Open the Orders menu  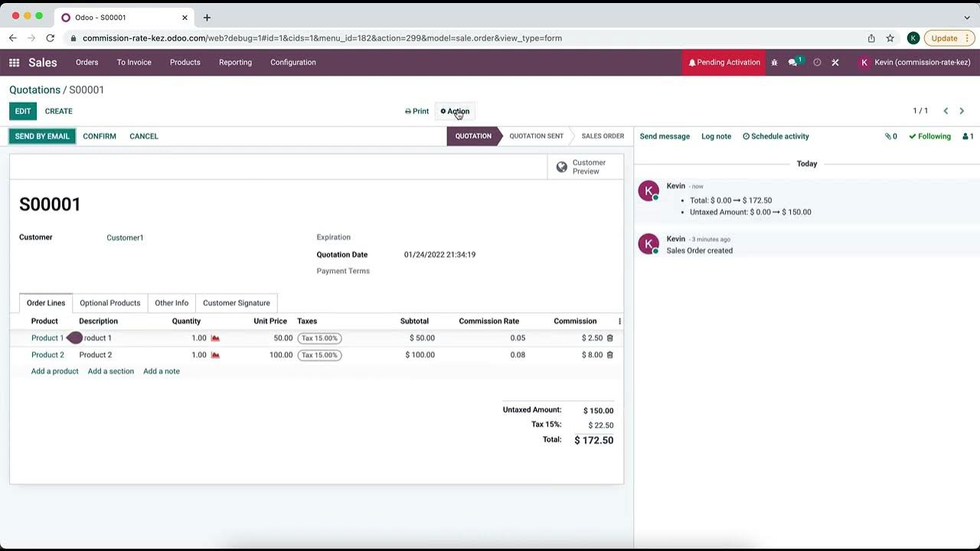[x=87, y=63]
